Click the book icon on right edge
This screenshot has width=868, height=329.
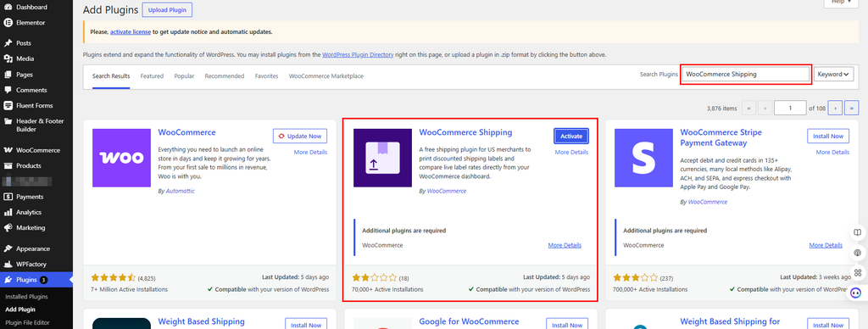click(x=858, y=232)
